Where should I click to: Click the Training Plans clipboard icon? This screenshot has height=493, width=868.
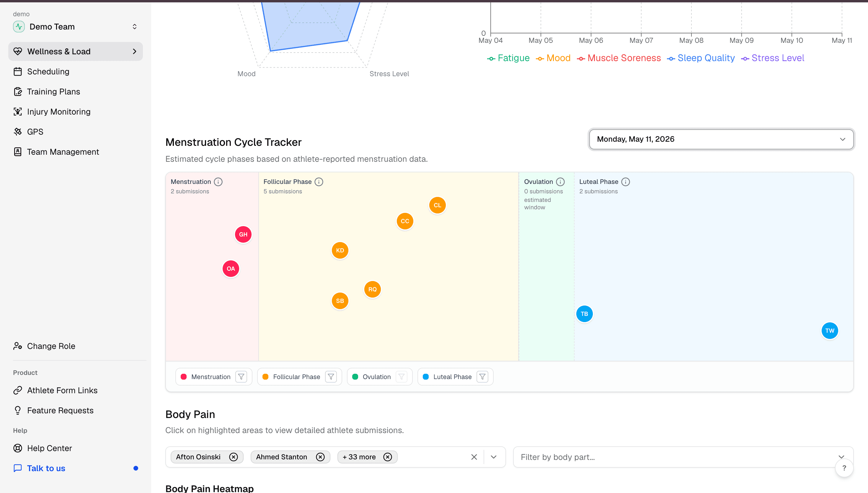[x=18, y=92]
